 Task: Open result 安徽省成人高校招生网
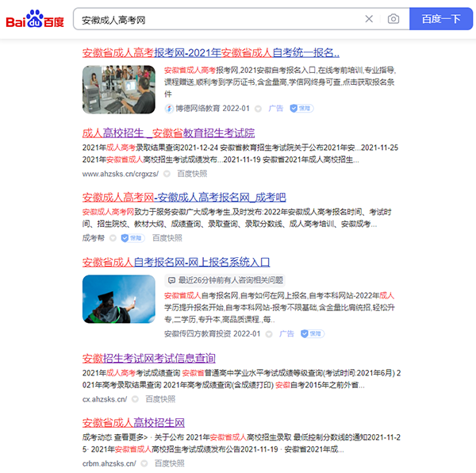(133, 423)
